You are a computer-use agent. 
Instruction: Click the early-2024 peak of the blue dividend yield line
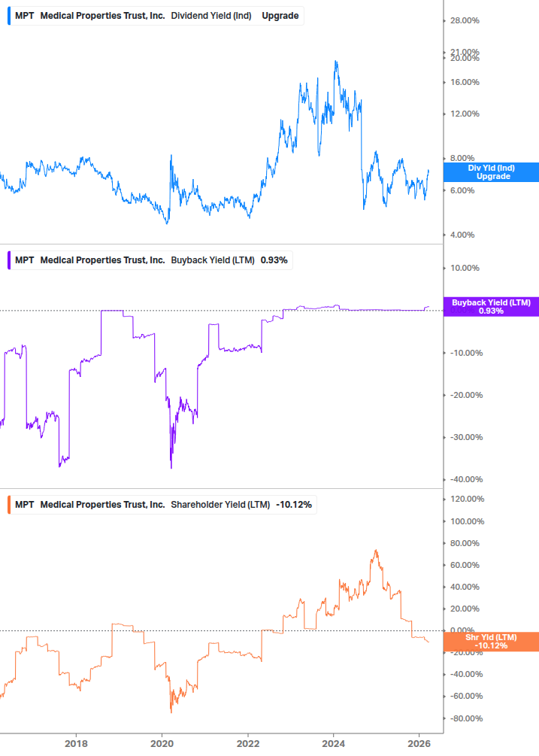coord(336,62)
